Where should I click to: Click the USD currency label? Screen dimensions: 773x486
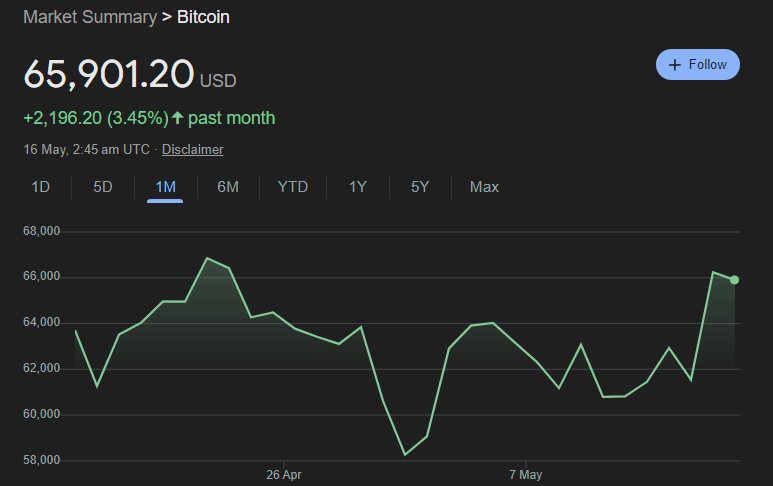click(x=218, y=81)
